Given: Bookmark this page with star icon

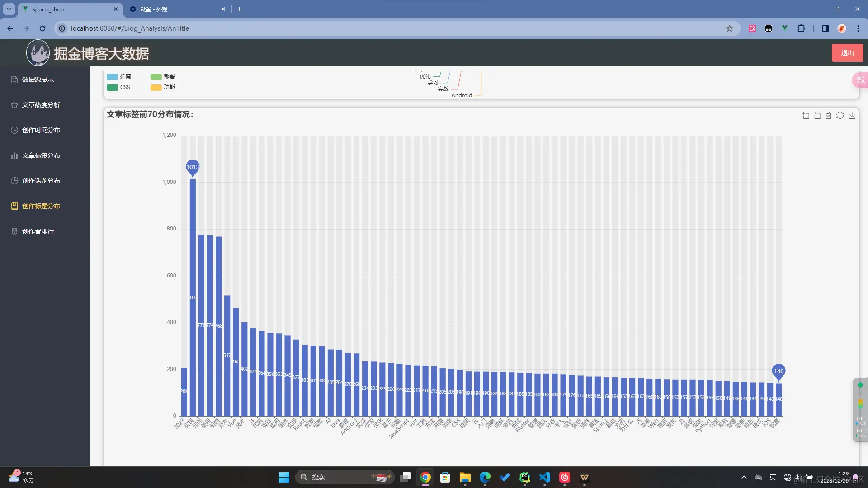Looking at the screenshot, I should [730, 28].
